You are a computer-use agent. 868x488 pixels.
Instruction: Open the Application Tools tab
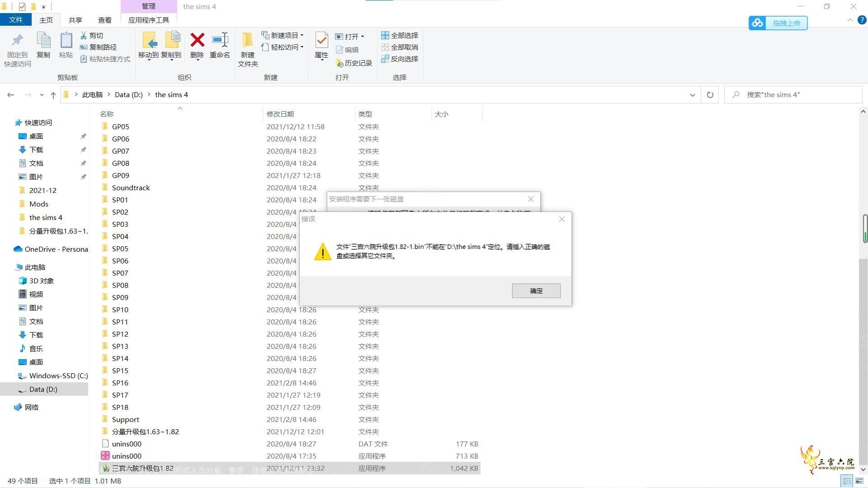pos(149,20)
